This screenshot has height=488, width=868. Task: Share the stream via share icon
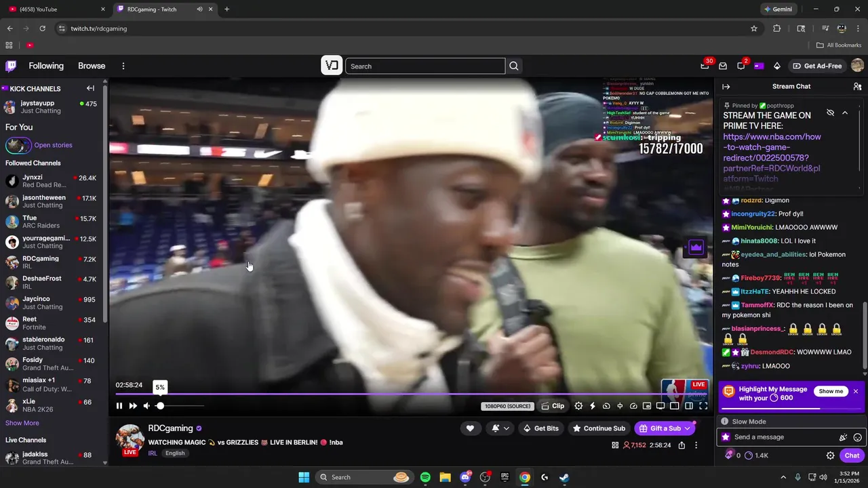coord(682,445)
